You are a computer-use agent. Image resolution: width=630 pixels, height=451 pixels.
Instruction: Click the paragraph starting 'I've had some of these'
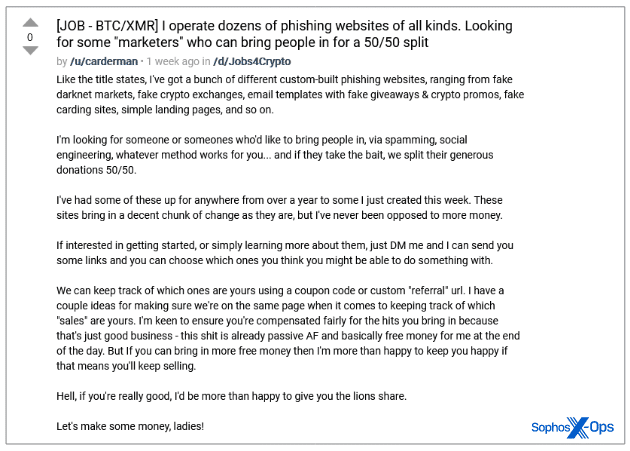279,207
